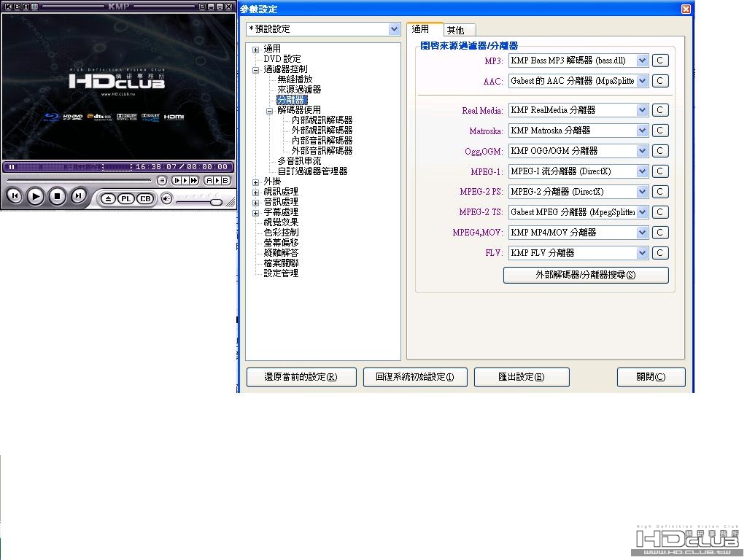This screenshot has height=560, width=747.
Task: Open the PL playlist button
Action: pos(125,198)
